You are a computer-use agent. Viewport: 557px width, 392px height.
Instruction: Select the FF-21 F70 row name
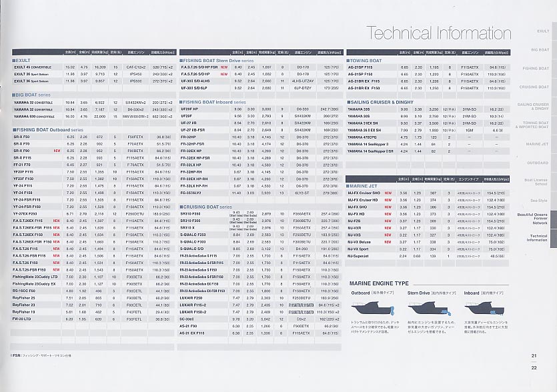[x=22, y=165]
